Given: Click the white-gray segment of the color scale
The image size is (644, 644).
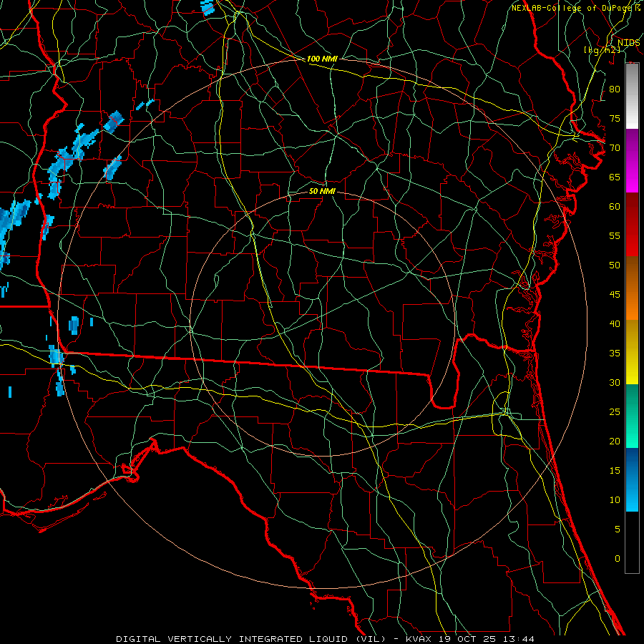Looking at the screenshot, I should 632,96.
